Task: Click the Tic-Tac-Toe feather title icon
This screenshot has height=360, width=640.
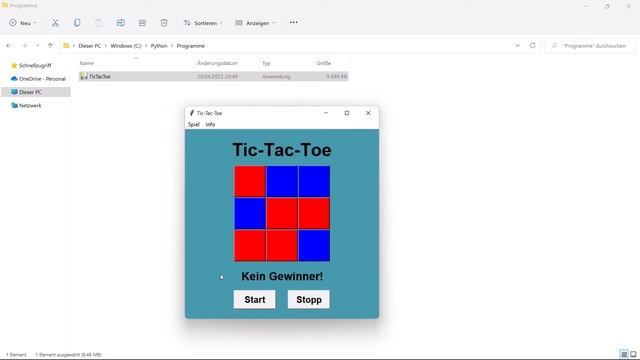Action: (x=191, y=113)
